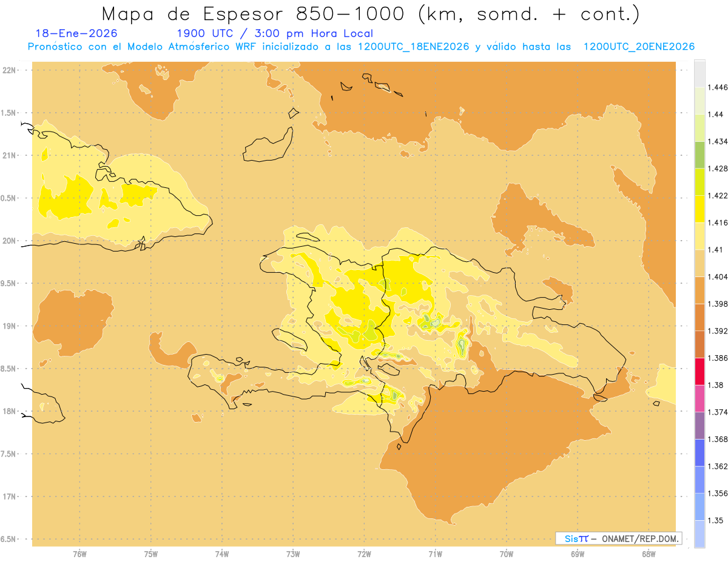The width and height of the screenshot is (728, 562).
Task: Click the '69W' longitude label
Action: click(x=577, y=554)
